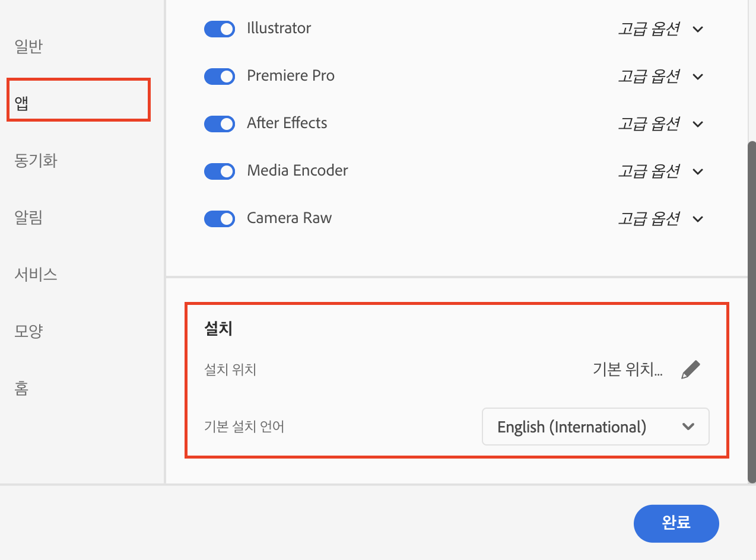Turn off the Camera Raw switch
Screen dimensions: 756x560
click(220, 219)
